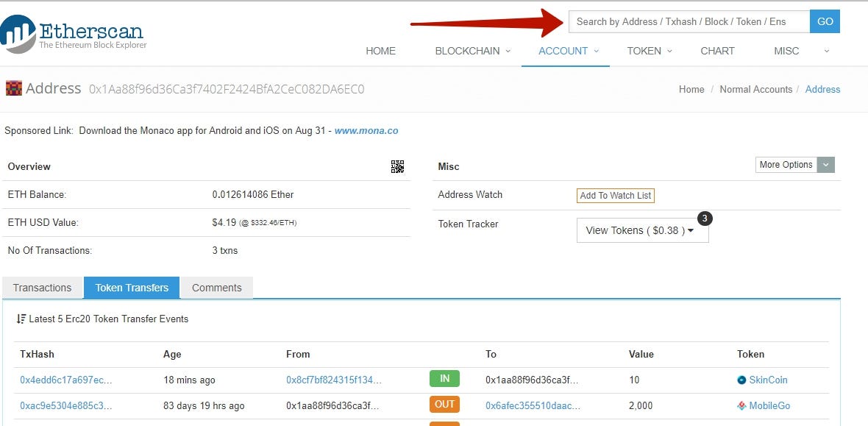Image resolution: width=868 pixels, height=426 pixels.
Task: Expand the TOKEN menu
Action: [x=650, y=51]
